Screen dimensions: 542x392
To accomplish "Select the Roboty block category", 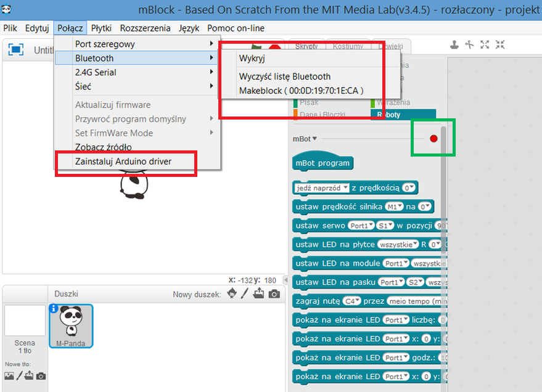I will (x=403, y=115).
